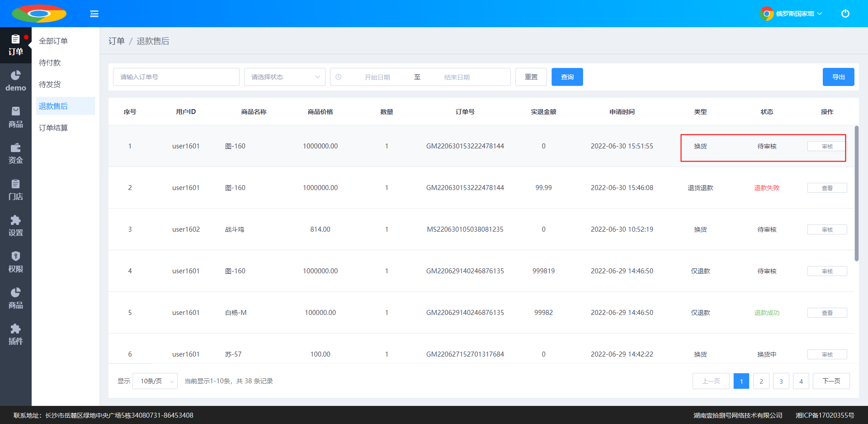
Task: Click the 2022-06-30 15:51:55 application time
Action: 622,146
